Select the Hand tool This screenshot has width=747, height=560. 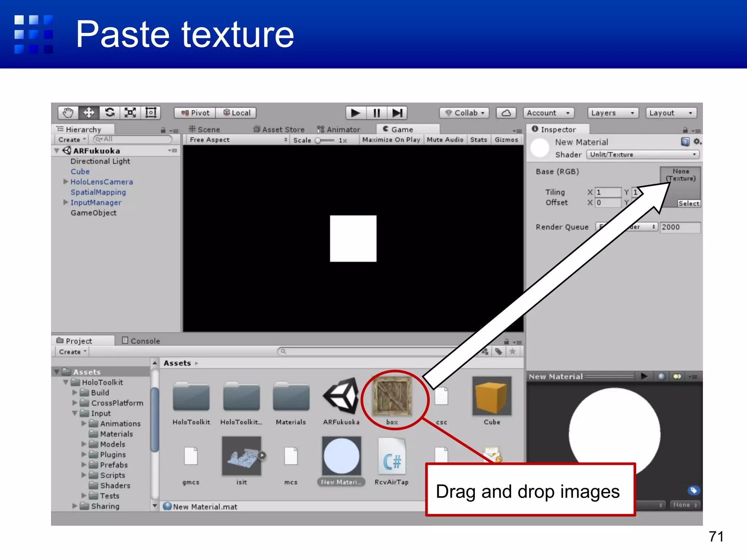pyautogui.click(x=68, y=113)
